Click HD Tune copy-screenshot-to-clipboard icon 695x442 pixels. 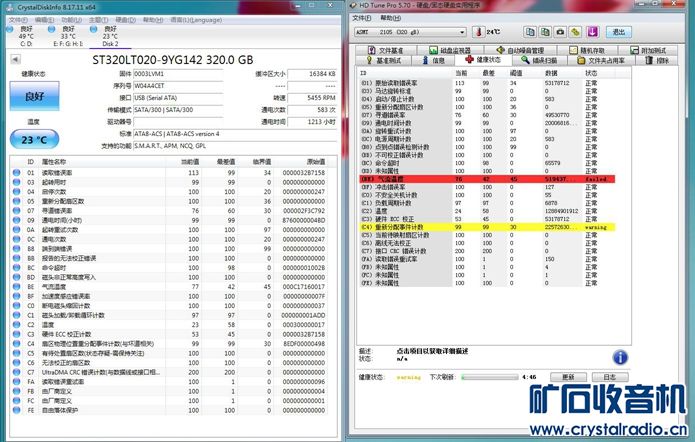545,32
